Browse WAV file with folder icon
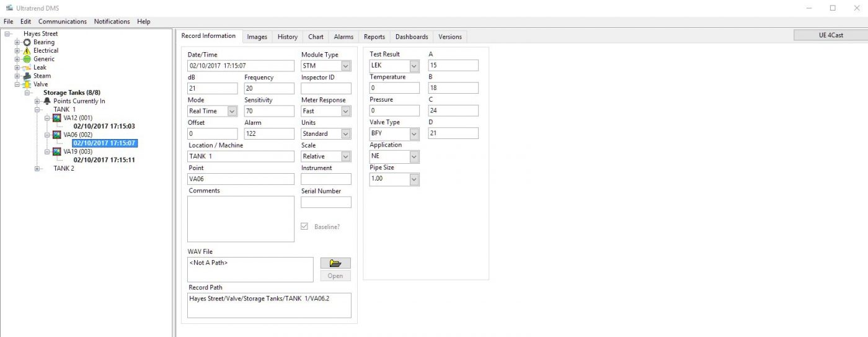The width and height of the screenshot is (868, 337). 335,263
